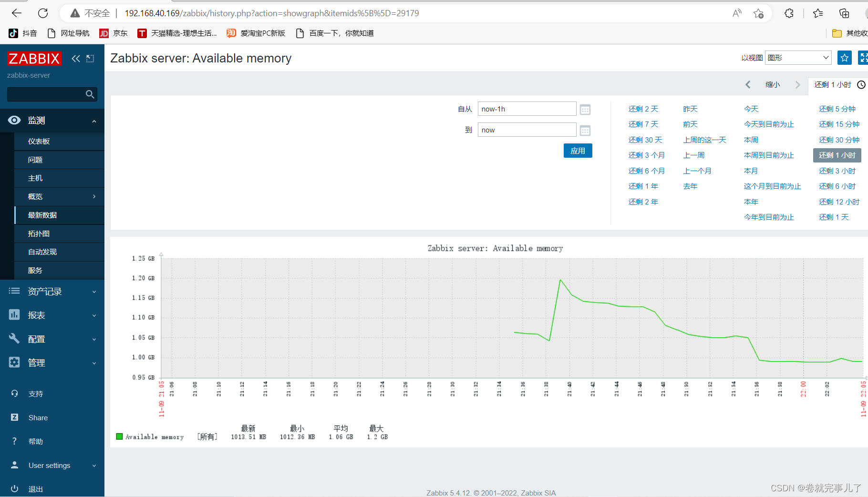868x497 pixels.
Task: Select 最新数据 menu item
Action: (x=59, y=215)
